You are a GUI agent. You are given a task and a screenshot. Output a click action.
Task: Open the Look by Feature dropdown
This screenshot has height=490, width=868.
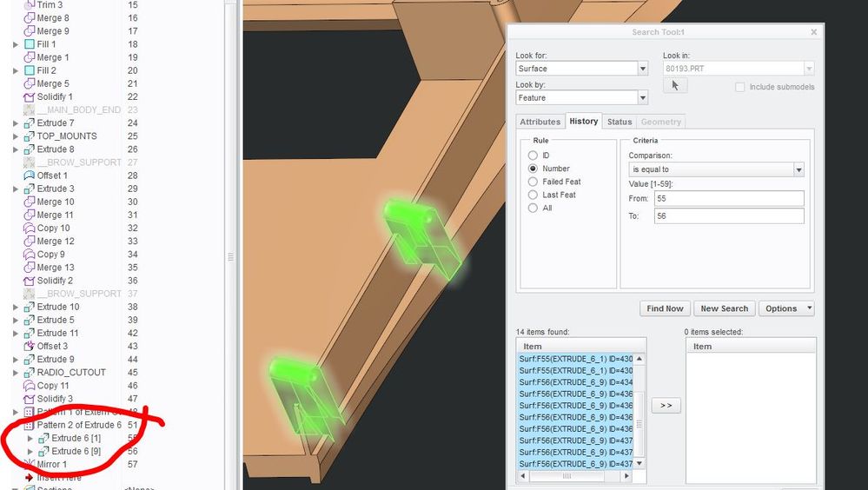642,98
